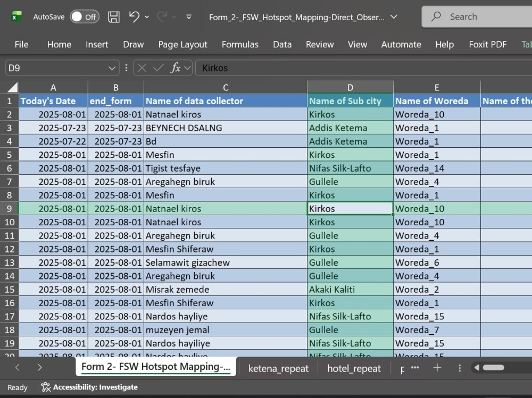Add a new sheet with plus icon

437,368
